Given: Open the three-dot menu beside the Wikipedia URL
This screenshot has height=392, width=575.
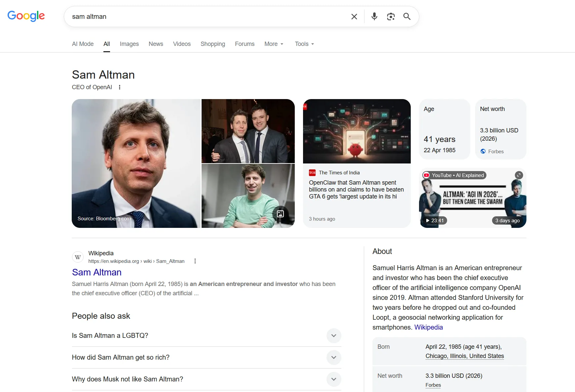Looking at the screenshot, I should coord(195,261).
